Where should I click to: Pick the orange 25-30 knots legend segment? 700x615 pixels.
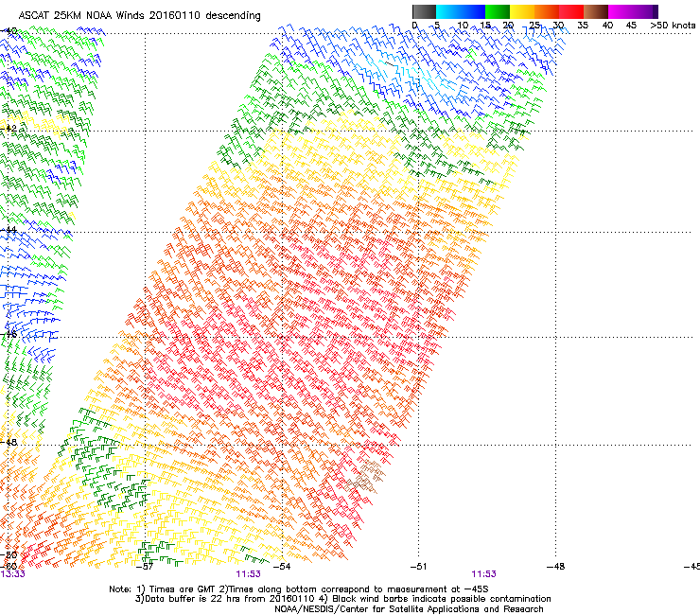(x=547, y=11)
